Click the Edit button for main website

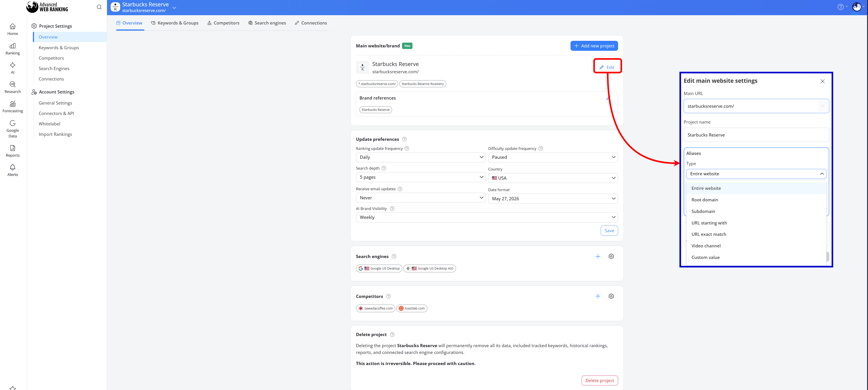(607, 67)
